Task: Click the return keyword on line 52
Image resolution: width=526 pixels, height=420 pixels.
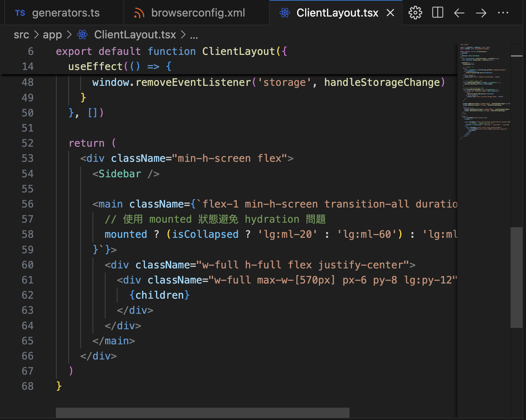Action: pyautogui.click(x=86, y=143)
